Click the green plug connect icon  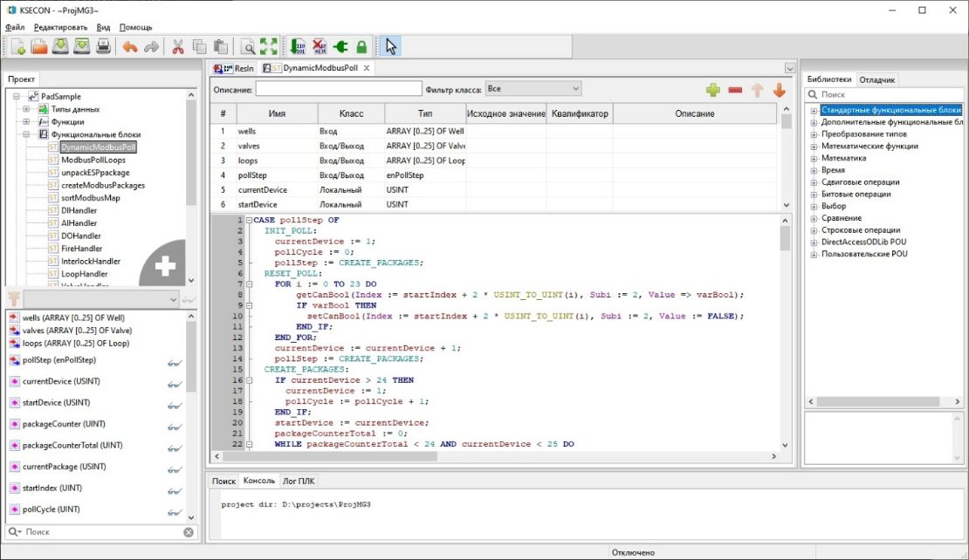click(x=340, y=46)
